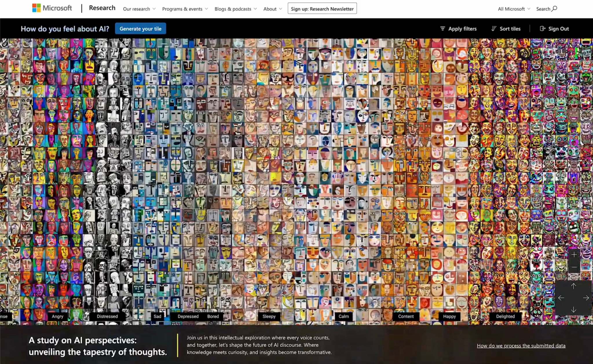Zoom out using the minus control
Screen dimensions: 593x364
(x=574, y=267)
